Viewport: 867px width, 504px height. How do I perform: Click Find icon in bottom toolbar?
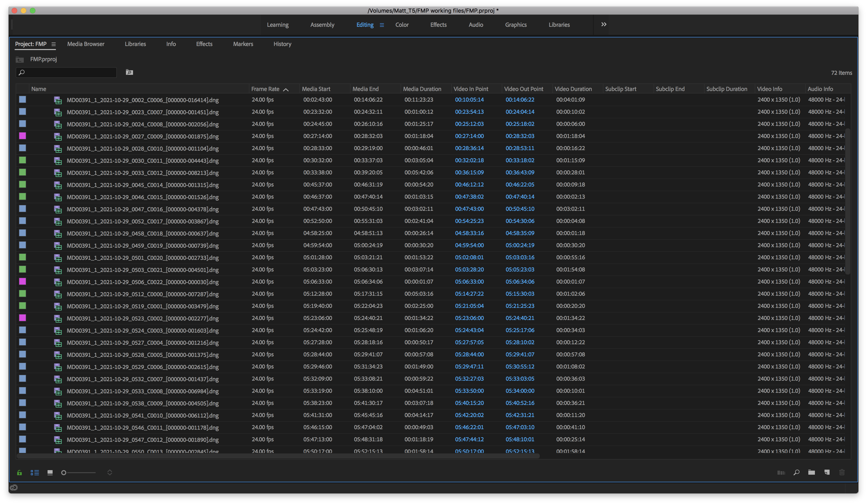[x=796, y=473]
